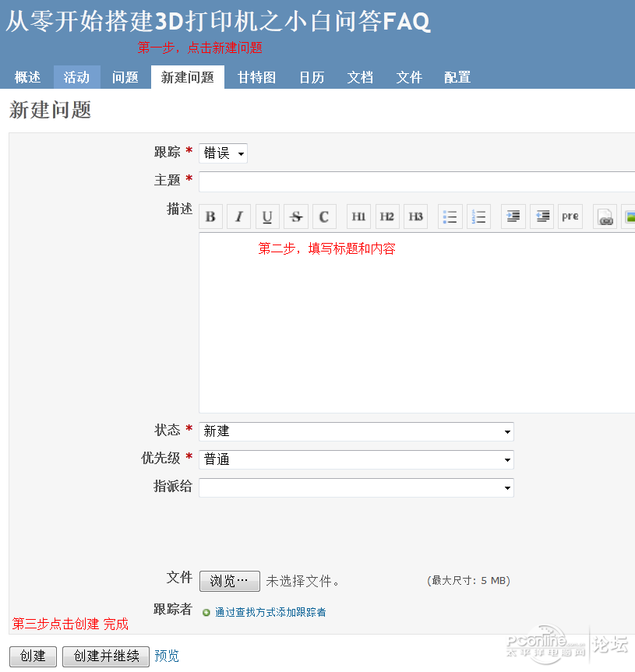Click the 描述 field label
635x672 pixels.
coord(180,209)
